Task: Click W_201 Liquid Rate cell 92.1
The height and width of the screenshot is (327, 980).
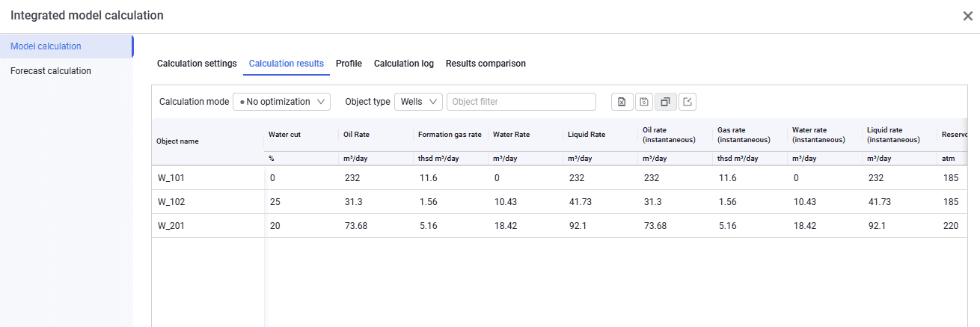Action: coord(578,226)
